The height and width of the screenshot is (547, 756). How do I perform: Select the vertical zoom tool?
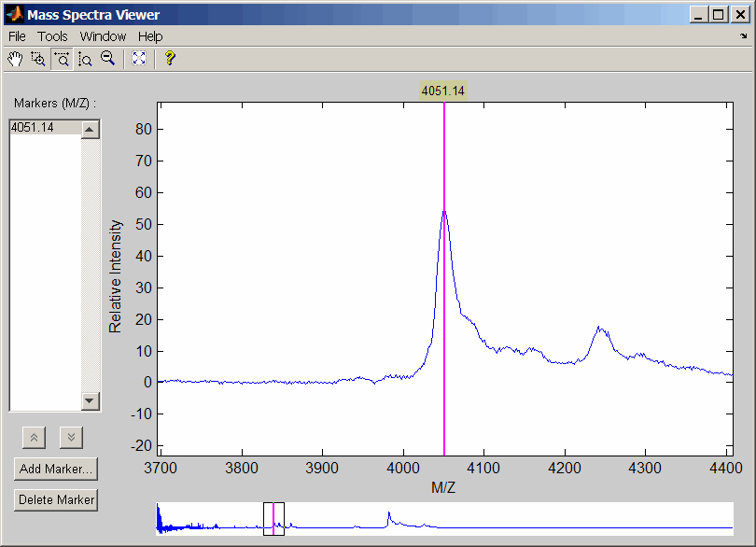[85, 60]
